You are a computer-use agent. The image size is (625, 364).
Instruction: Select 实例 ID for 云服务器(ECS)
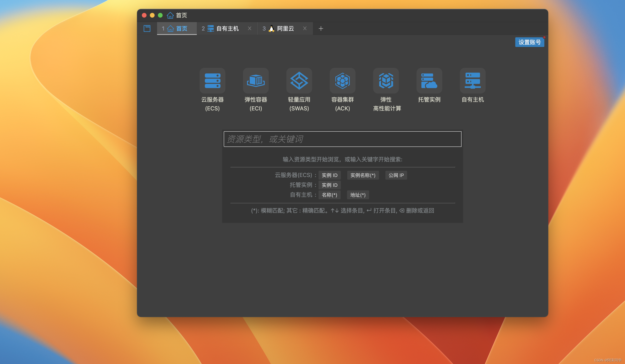[329, 175]
